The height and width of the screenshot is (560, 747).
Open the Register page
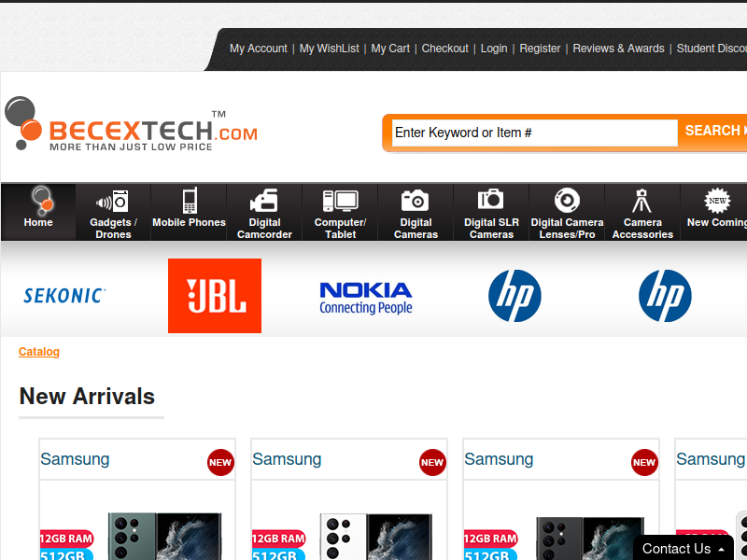click(540, 49)
